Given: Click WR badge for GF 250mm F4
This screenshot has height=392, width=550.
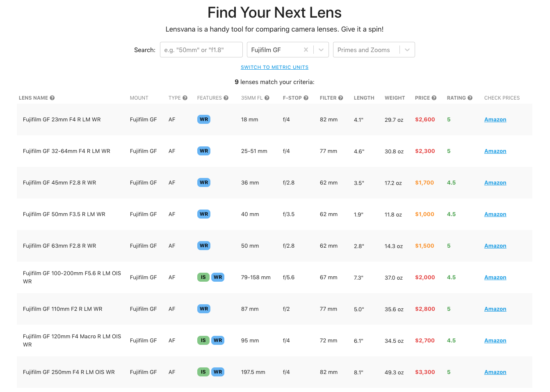Looking at the screenshot, I should (218, 372).
